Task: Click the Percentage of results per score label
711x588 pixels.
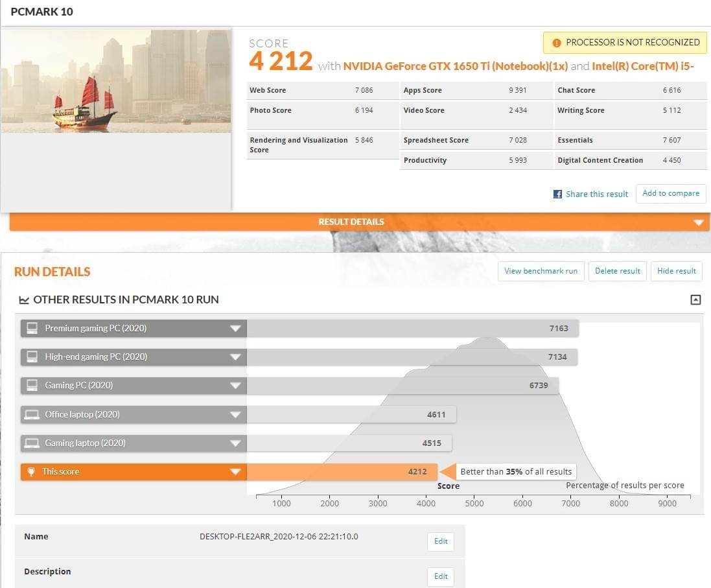Action: (625, 486)
